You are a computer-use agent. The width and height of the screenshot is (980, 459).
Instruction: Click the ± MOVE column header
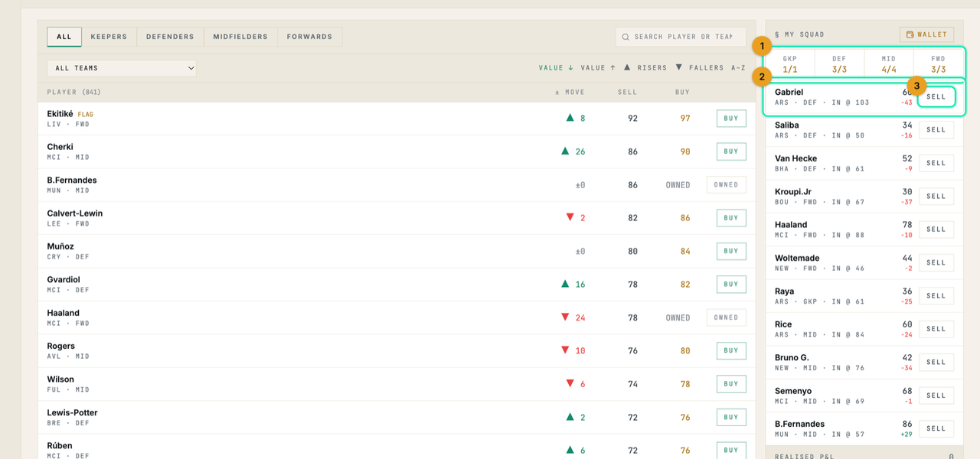coord(570,93)
